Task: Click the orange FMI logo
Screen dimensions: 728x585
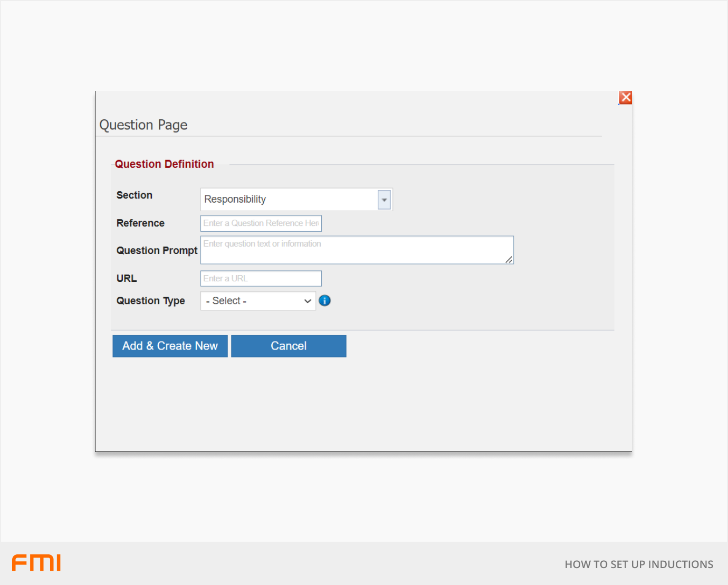Action: (36, 563)
